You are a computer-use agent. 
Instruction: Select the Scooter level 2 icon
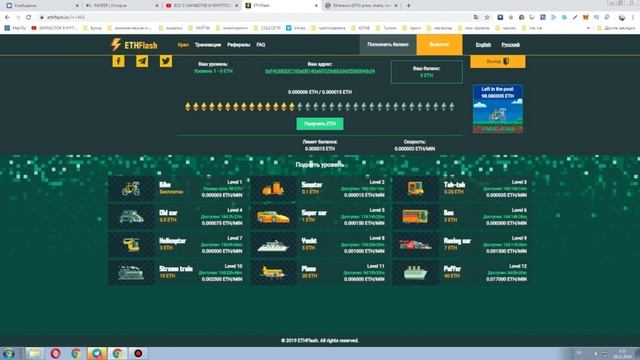pos(273,189)
